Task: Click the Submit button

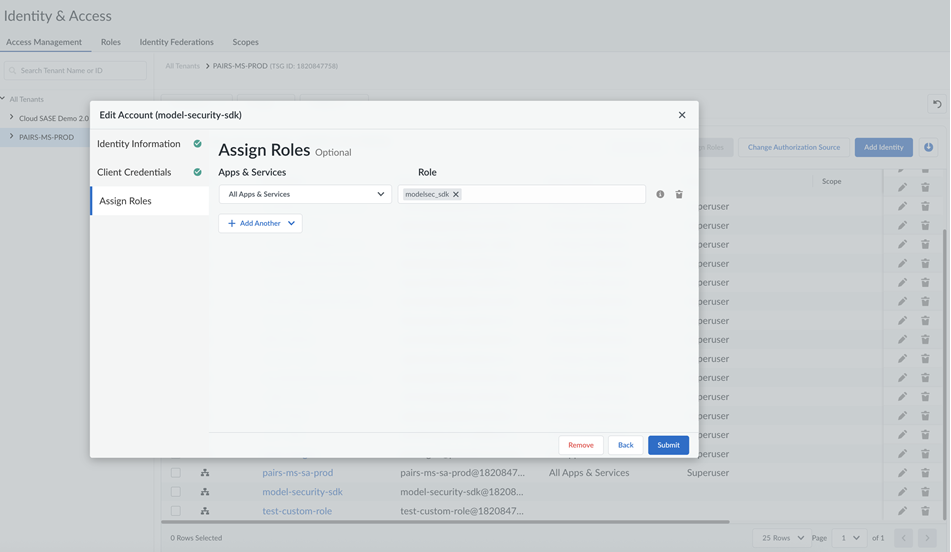Action: pyautogui.click(x=668, y=445)
